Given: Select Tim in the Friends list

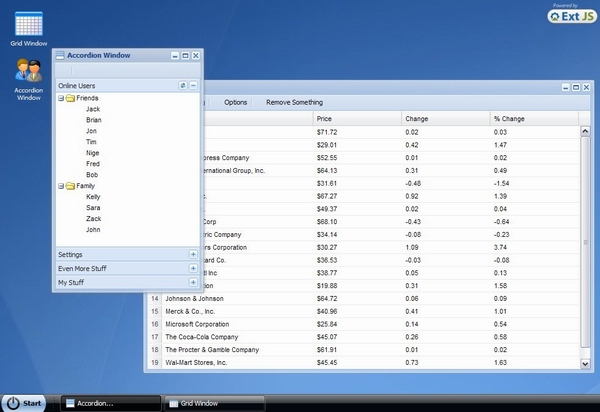Looking at the screenshot, I should tap(91, 142).
